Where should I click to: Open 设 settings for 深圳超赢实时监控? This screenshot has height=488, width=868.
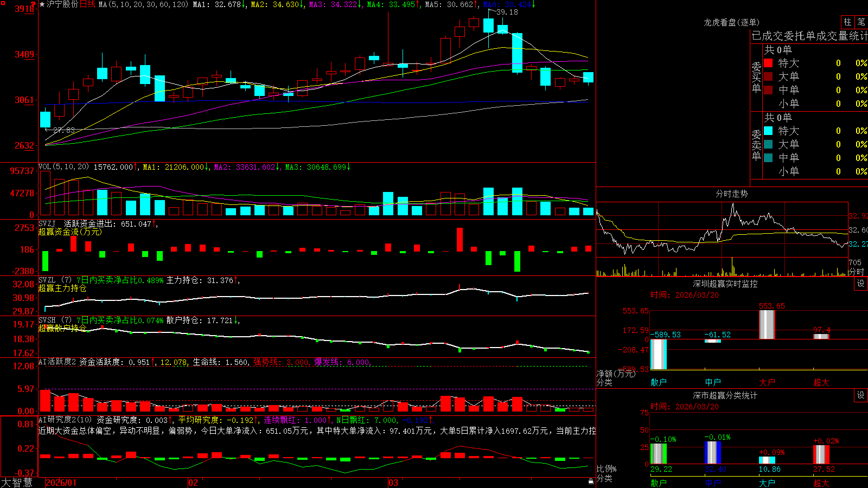click(x=861, y=284)
